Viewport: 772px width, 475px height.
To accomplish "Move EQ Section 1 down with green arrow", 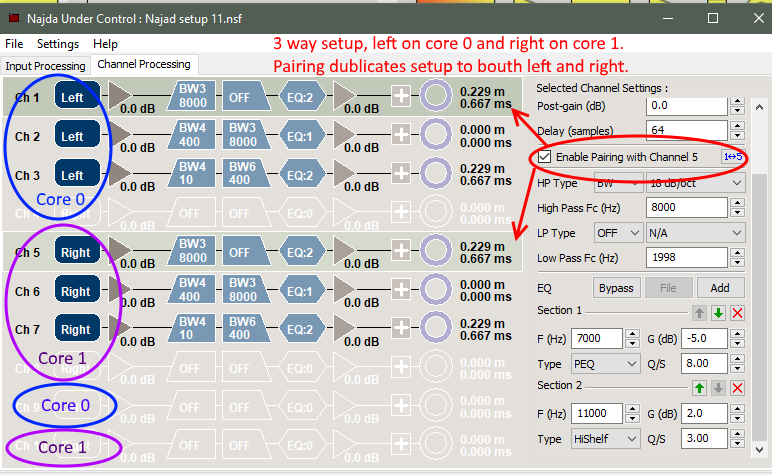I will (718, 313).
